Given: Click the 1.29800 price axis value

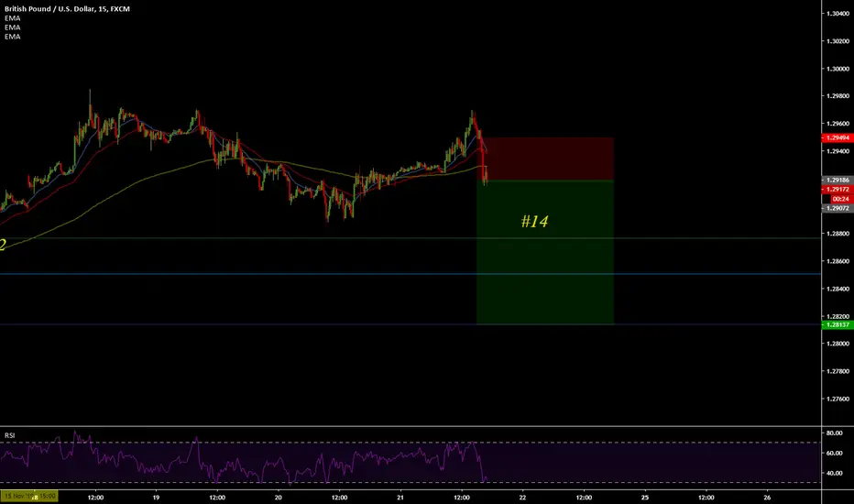Looking at the screenshot, I should click(838, 96).
